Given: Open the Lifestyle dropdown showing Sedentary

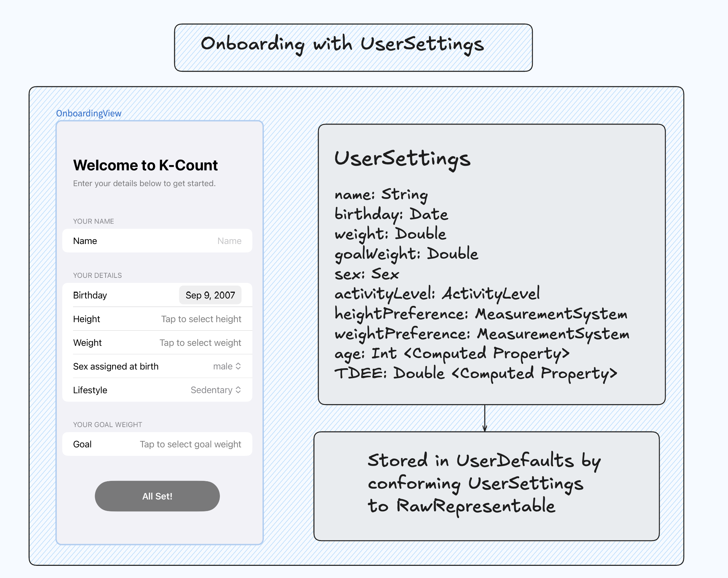Looking at the screenshot, I should (x=215, y=390).
